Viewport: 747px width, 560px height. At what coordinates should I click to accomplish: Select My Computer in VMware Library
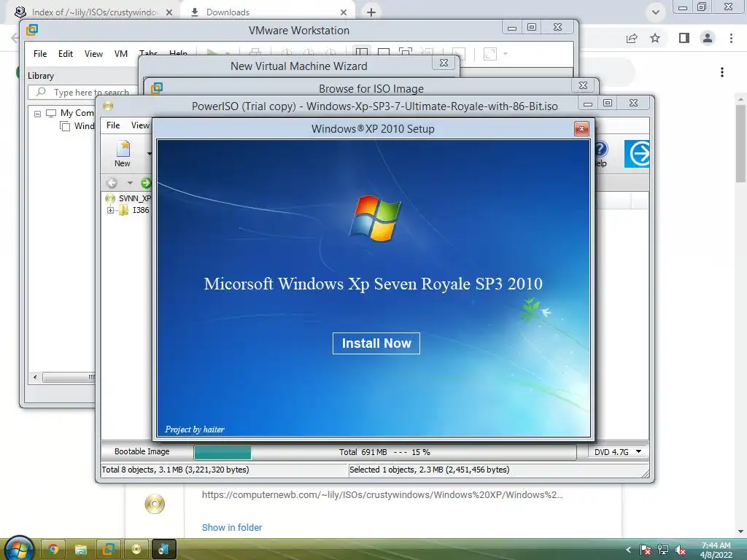click(x=71, y=113)
